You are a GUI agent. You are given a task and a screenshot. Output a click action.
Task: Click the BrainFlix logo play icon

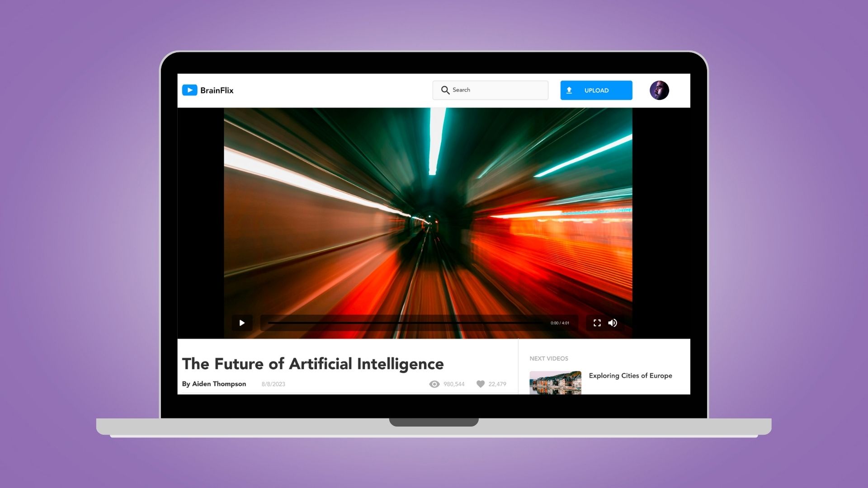point(190,90)
